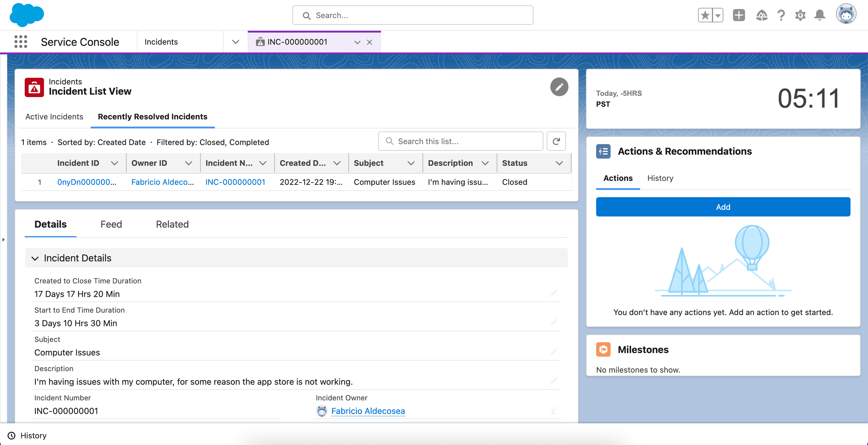Click the pencil edit list view button
The width and height of the screenshot is (868, 445).
coord(559,87)
